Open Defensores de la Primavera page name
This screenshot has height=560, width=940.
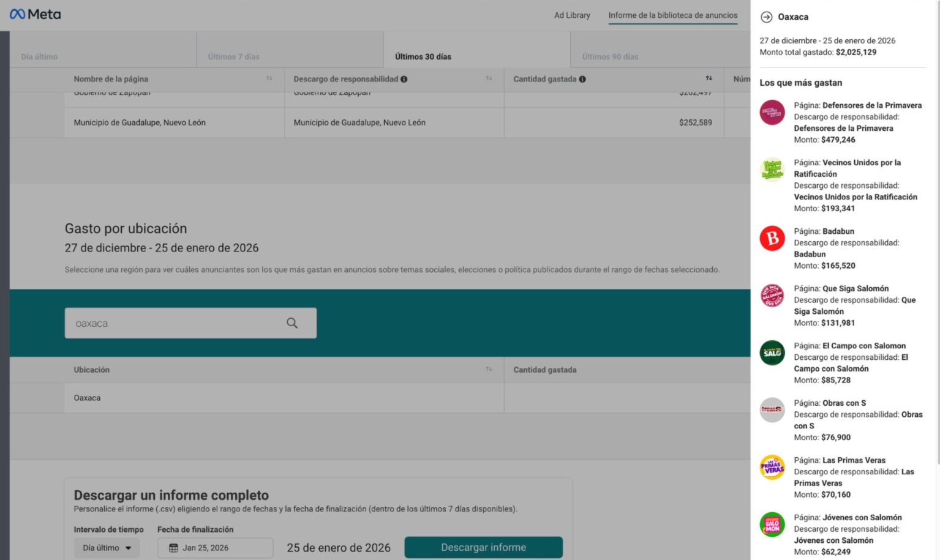point(872,105)
